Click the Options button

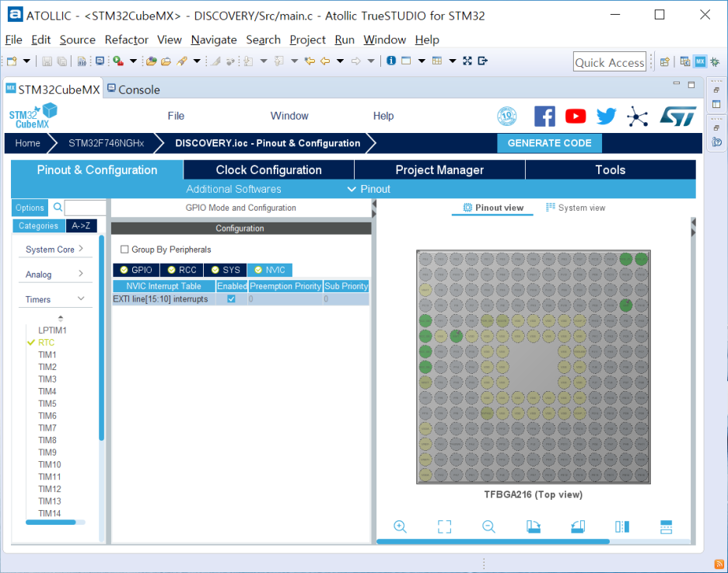coord(30,208)
